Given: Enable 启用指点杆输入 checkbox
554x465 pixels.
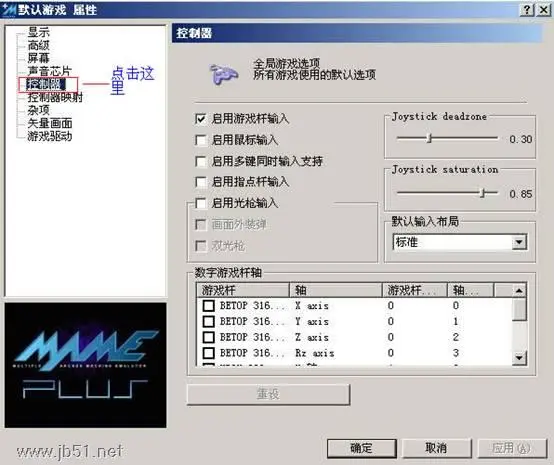Looking at the screenshot, I should pyautogui.click(x=201, y=182).
